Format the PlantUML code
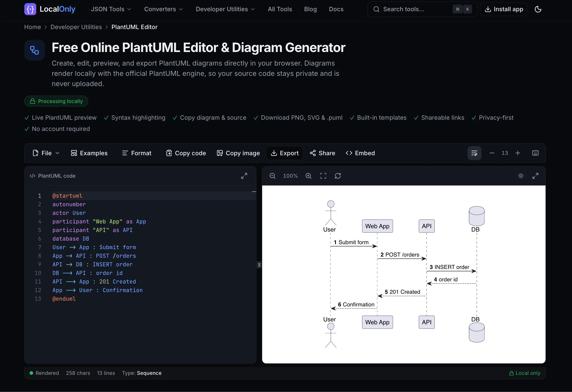 tap(137, 153)
